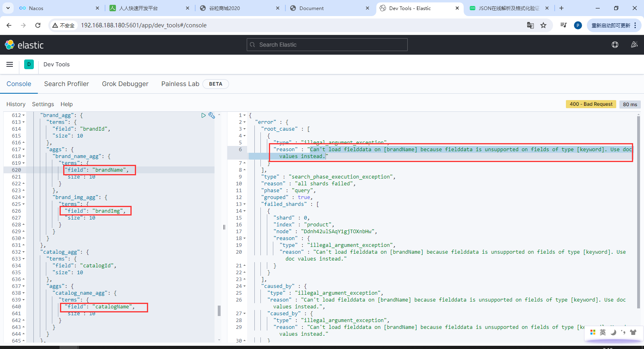The image size is (644, 349).
Task: Collapse editor fold at line 617
Action: tap(24, 150)
